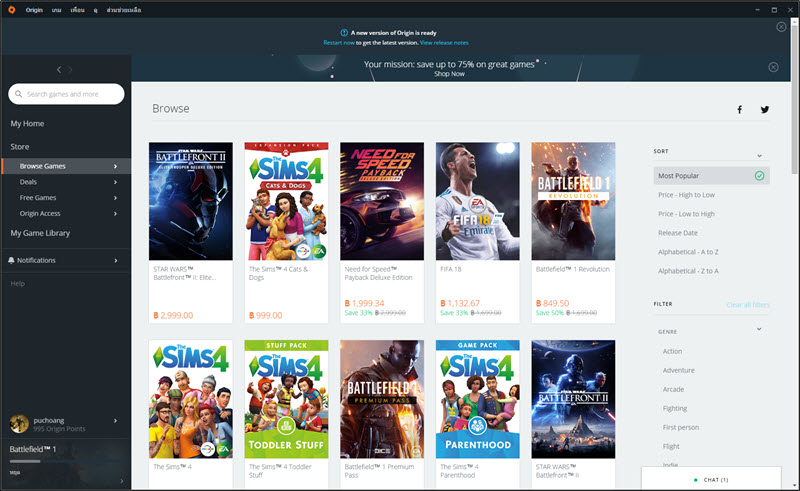
Task: Click the back navigation arrow
Action: 59,69
